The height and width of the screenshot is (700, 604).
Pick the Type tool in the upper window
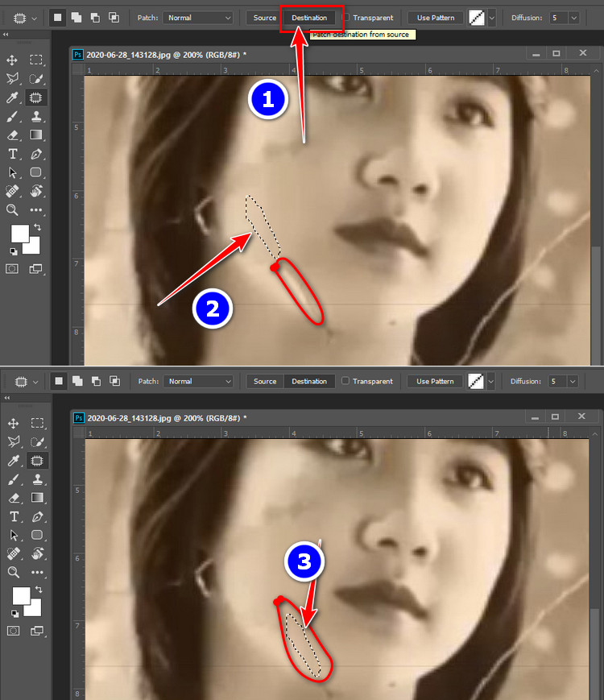click(x=12, y=154)
